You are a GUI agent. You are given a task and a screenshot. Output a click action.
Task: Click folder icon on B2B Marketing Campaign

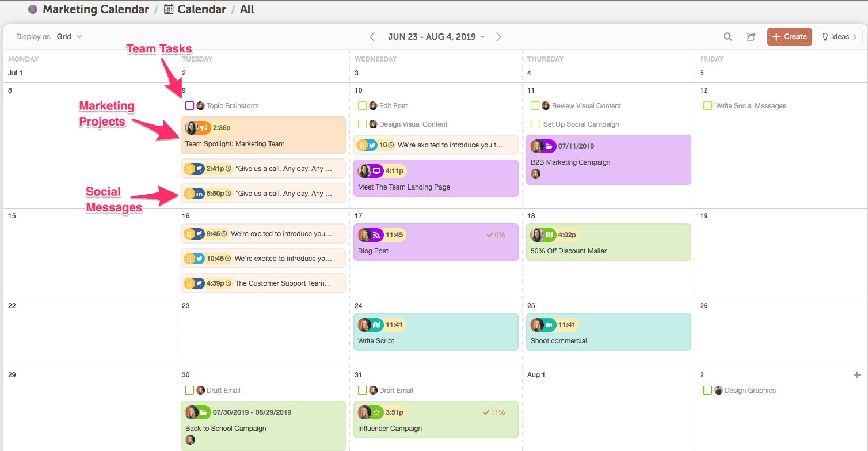[x=549, y=146]
